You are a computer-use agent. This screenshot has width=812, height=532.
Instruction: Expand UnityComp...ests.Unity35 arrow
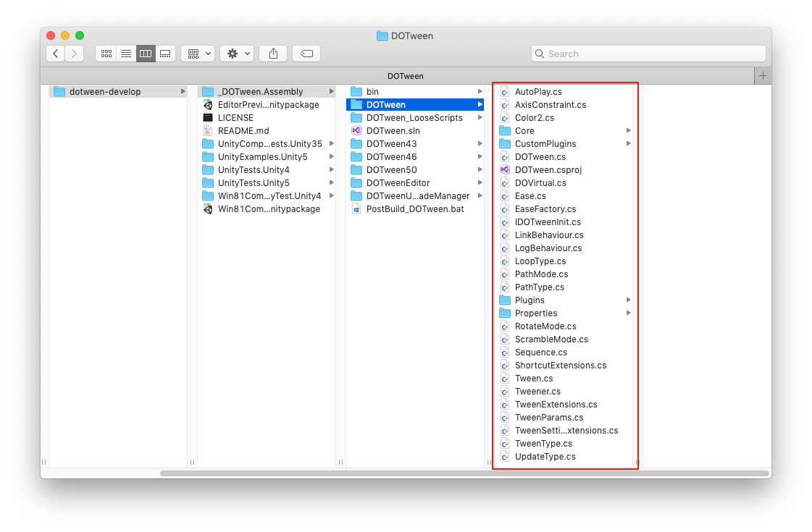pos(332,143)
